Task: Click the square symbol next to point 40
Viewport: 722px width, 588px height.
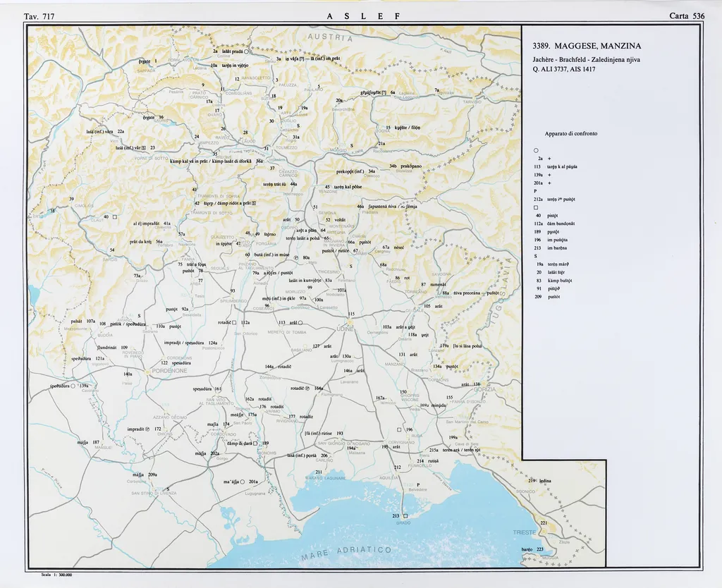Action: click(x=114, y=216)
